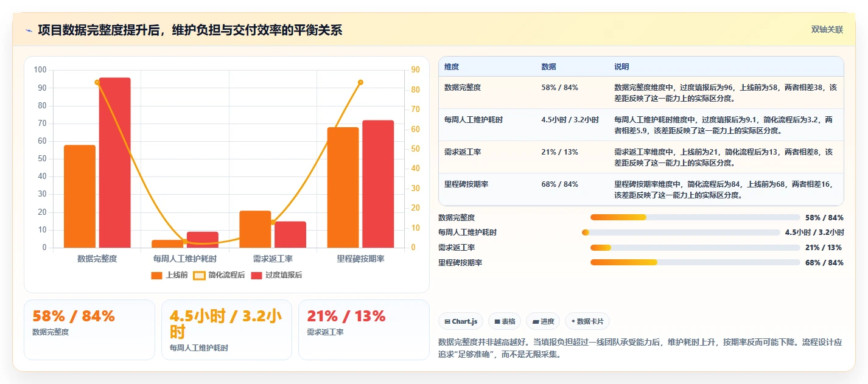Select the 每周人工维护耗时 table row label
Screen dimensions: 868x384
474,120
